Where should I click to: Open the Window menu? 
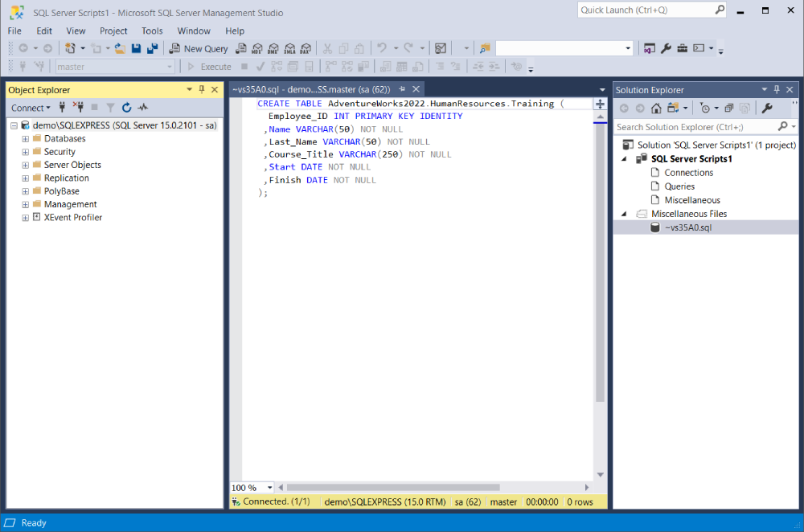tap(194, 31)
